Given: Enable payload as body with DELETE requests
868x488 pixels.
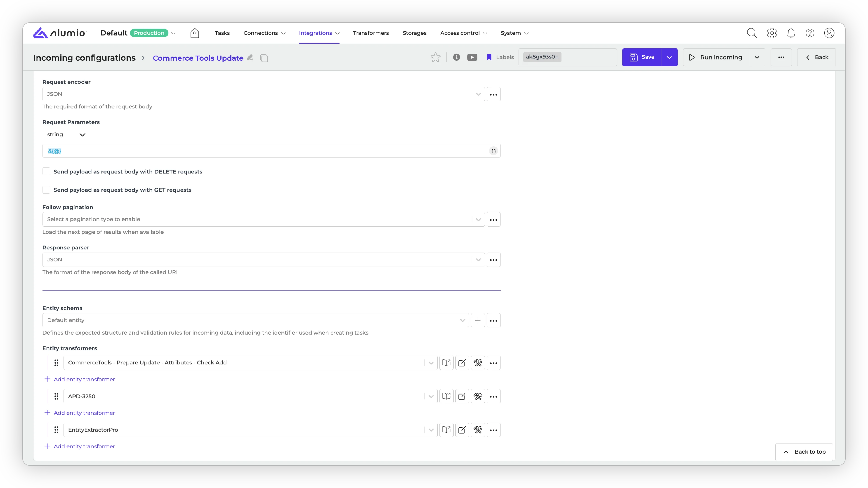Looking at the screenshot, I should pos(46,171).
